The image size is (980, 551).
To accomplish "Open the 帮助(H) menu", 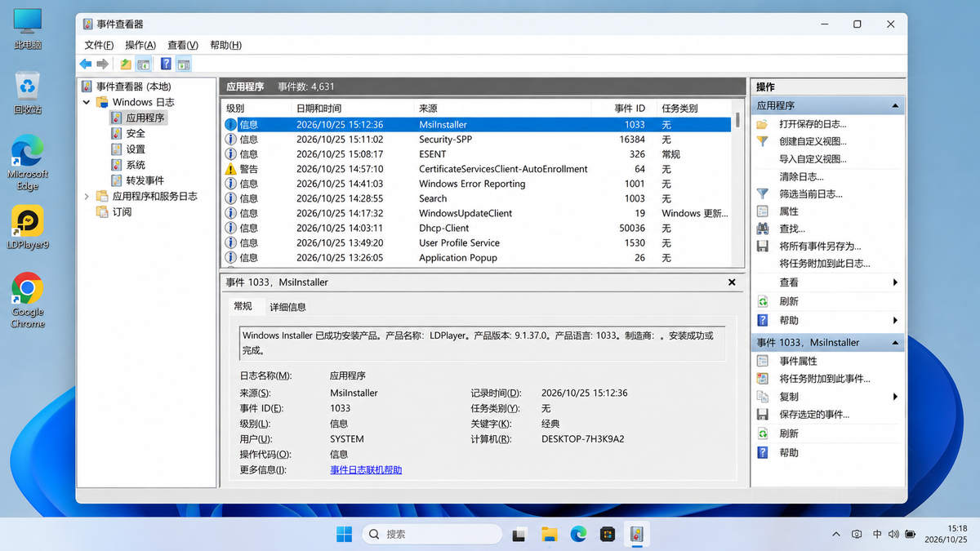I will coord(225,45).
